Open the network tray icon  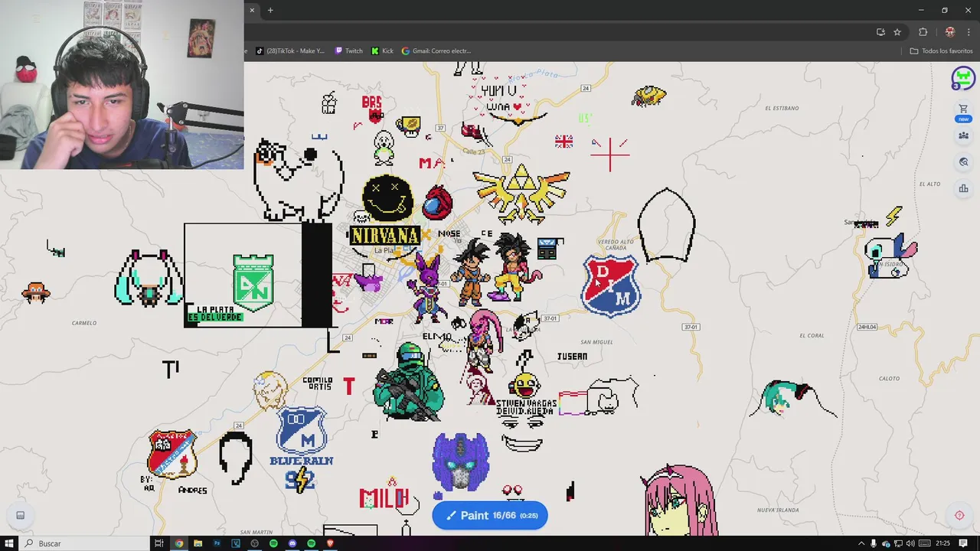(898, 543)
